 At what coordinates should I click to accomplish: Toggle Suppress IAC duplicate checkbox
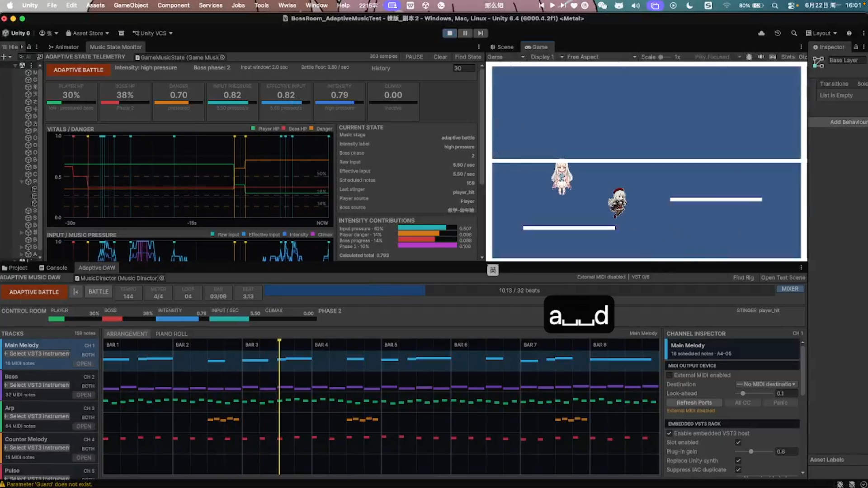pos(738,469)
